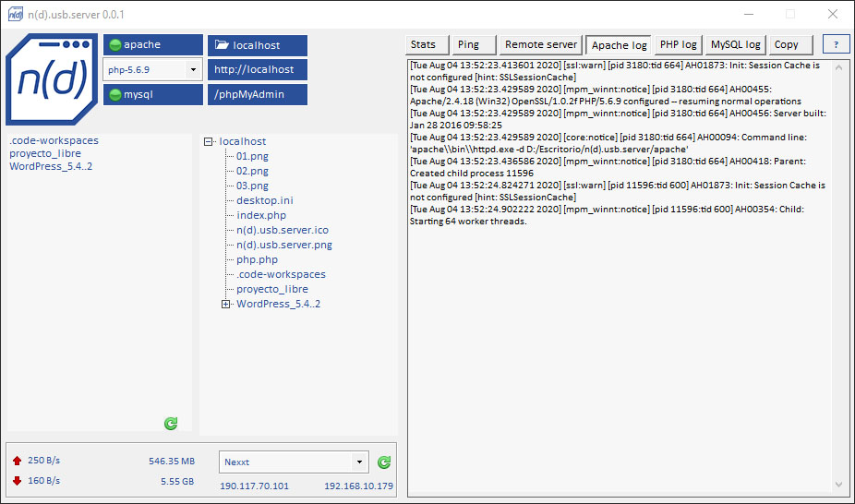This screenshot has height=504, width=855.
Task: Select WordPress_5.4..2 in the projects list
Action: [51, 166]
